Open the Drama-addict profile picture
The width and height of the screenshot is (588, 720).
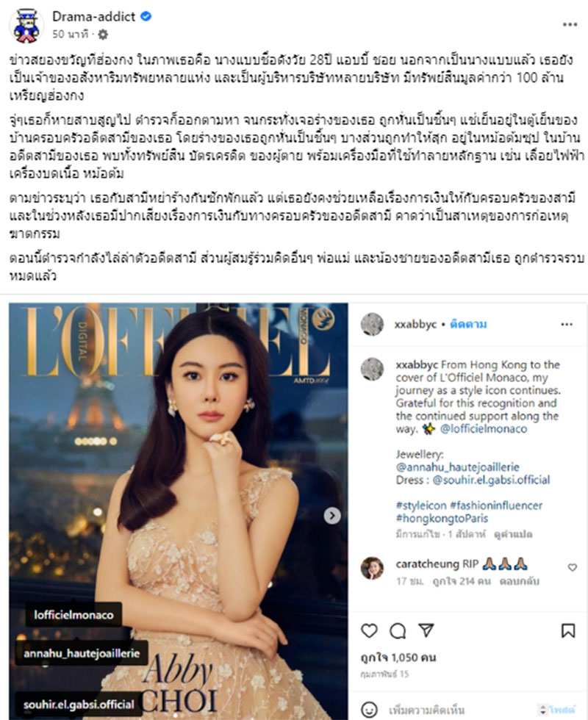[x=26, y=26]
